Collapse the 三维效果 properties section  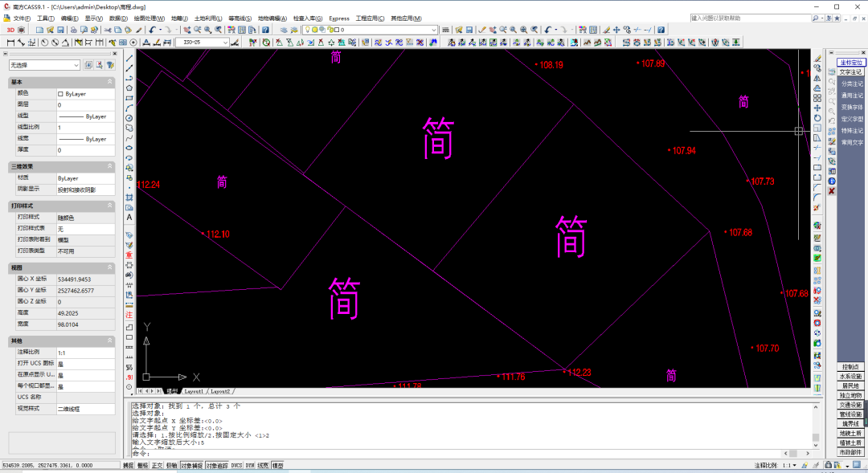coord(109,166)
